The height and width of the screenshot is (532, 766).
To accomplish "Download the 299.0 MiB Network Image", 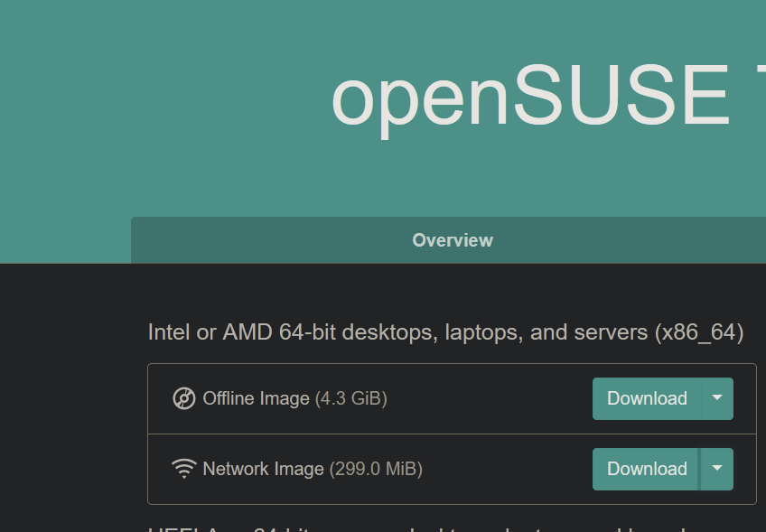I will pyautogui.click(x=647, y=469).
